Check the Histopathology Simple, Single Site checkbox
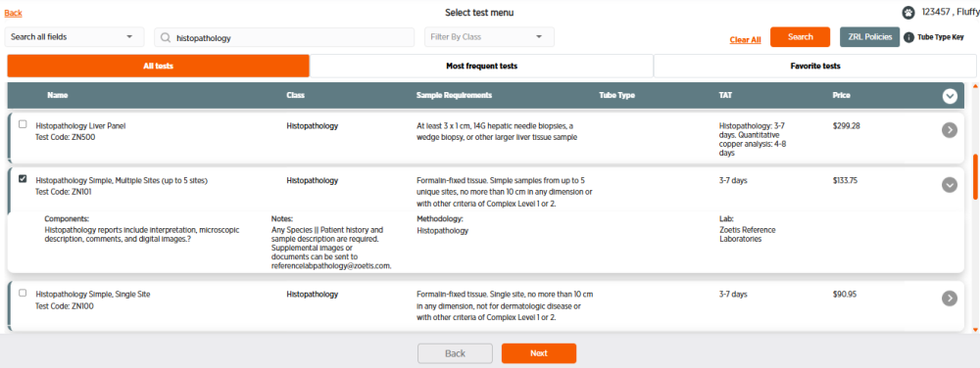The height and width of the screenshot is (368, 980). (24, 293)
